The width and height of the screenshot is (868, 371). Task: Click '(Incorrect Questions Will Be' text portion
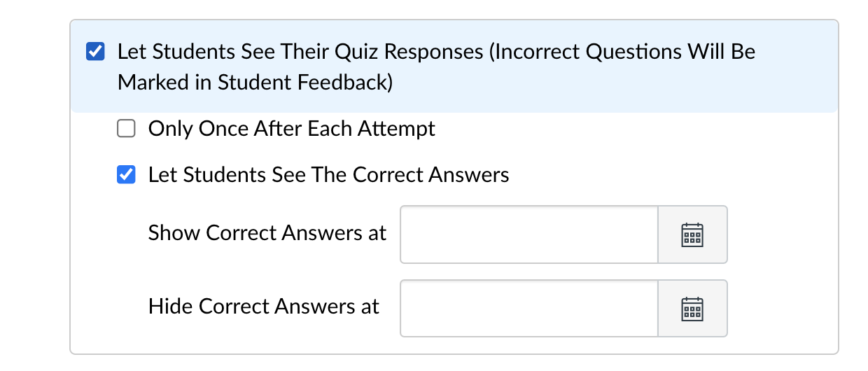tap(623, 52)
